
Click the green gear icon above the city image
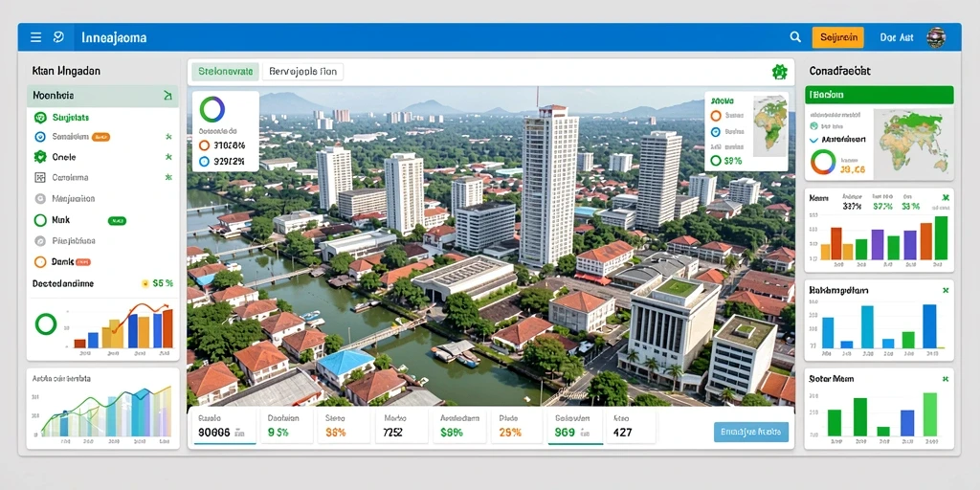[779, 72]
